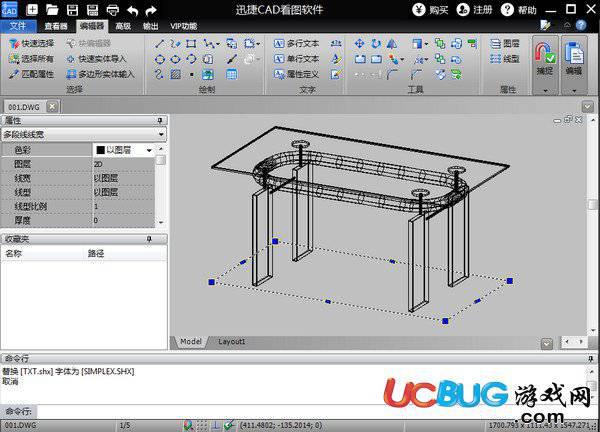Click Select all (选择所有)

tap(31, 59)
